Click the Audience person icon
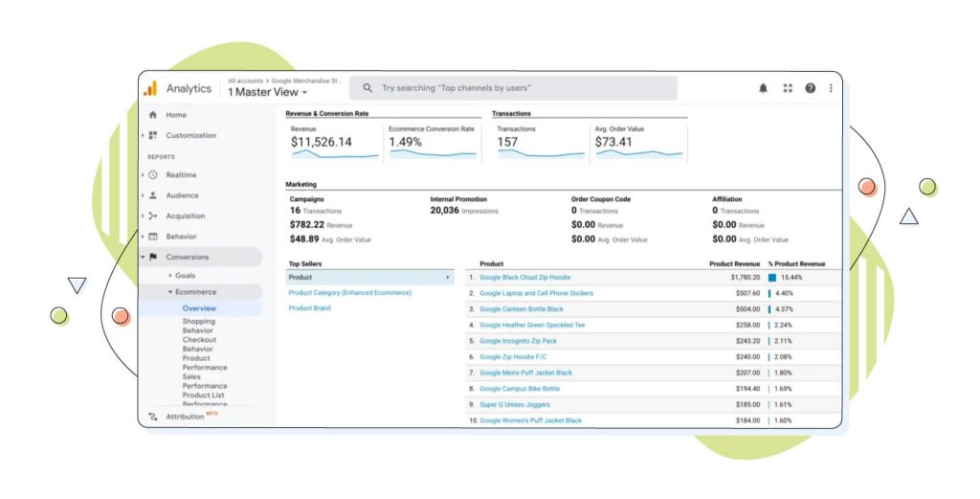Viewport: 980px width, 499px height. (153, 195)
